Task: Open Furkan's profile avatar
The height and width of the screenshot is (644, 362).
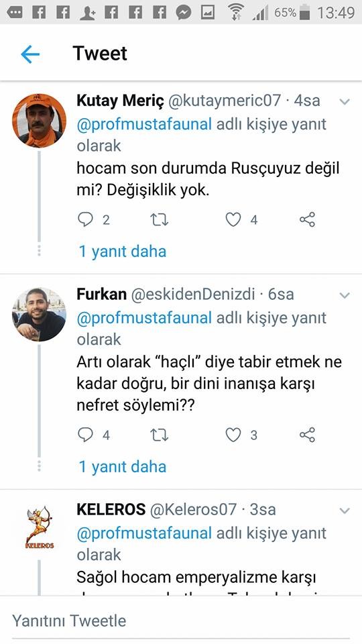Action: 39,314
